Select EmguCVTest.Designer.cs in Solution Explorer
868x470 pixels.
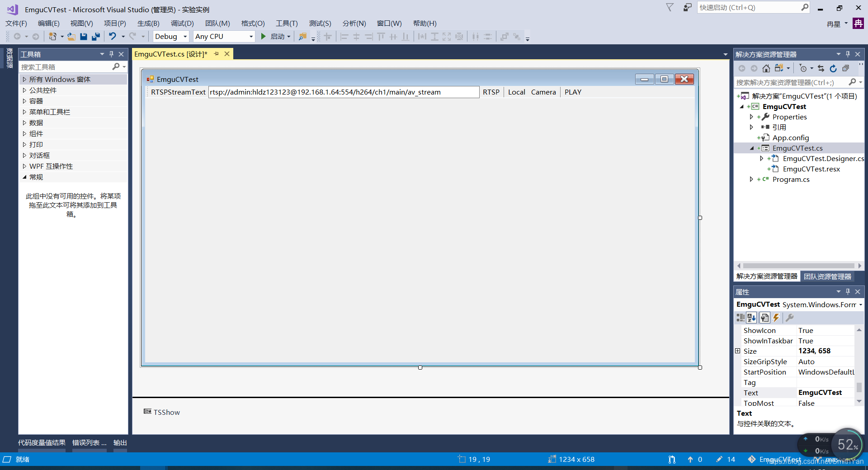click(823, 158)
